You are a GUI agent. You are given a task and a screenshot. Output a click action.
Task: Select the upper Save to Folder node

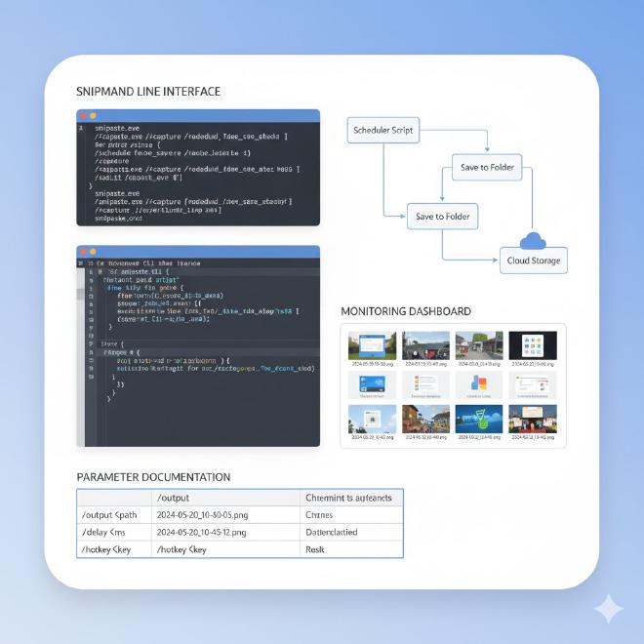click(488, 167)
